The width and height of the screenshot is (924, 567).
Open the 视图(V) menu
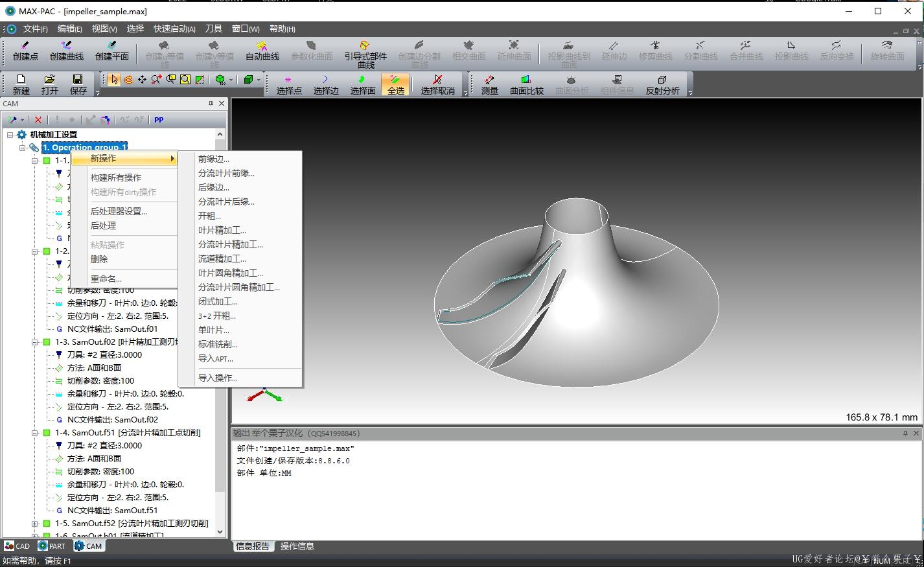point(104,29)
